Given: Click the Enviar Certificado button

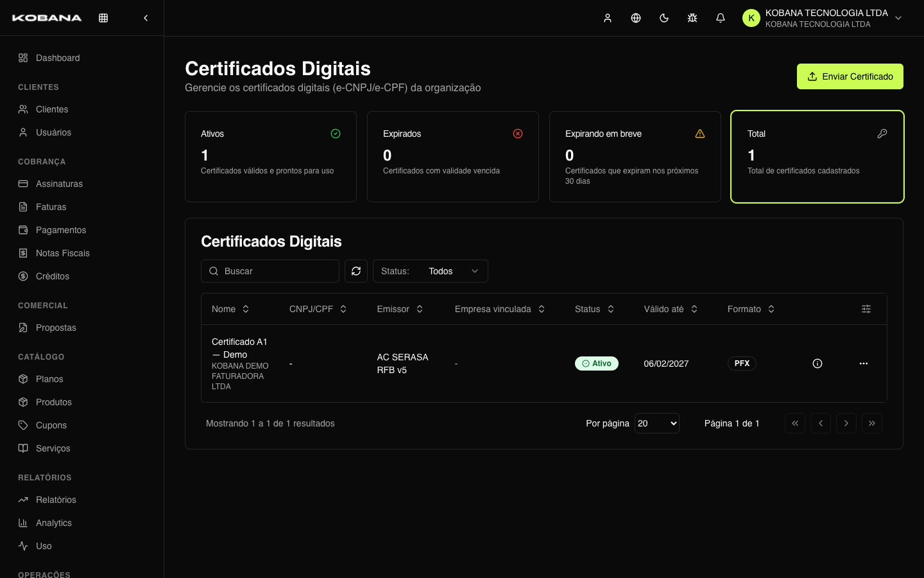Looking at the screenshot, I should point(850,76).
